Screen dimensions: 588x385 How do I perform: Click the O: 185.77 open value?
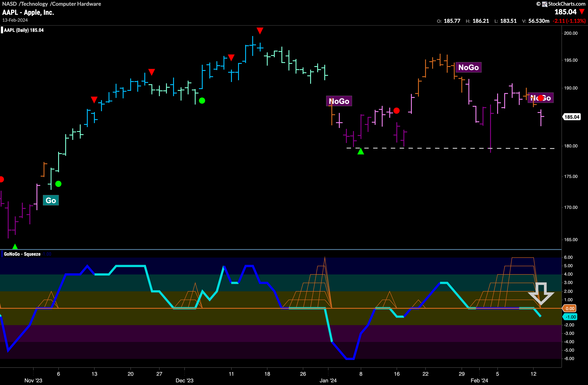449,21
